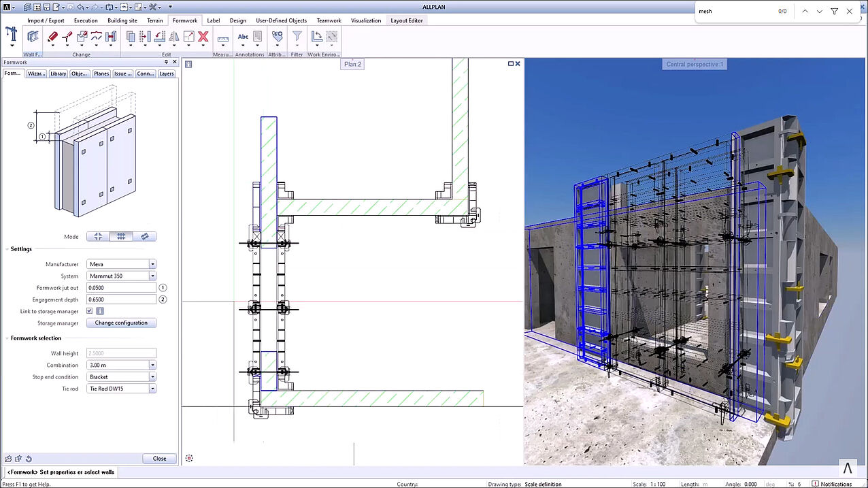The height and width of the screenshot is (488, 868).
Task: Click the Close button in Formwork palette
Action: point(159,459)
